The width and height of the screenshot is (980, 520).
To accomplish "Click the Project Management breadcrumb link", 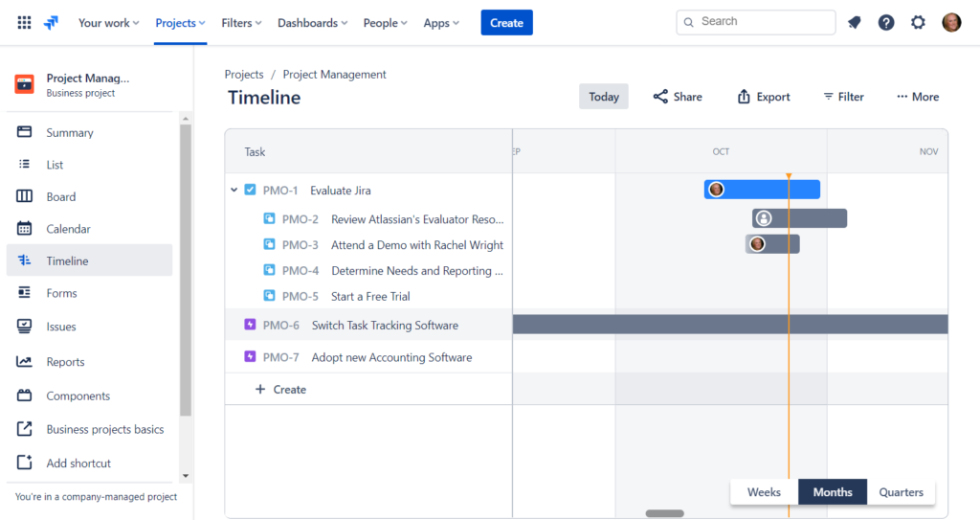I will click(x=334, y=74).
